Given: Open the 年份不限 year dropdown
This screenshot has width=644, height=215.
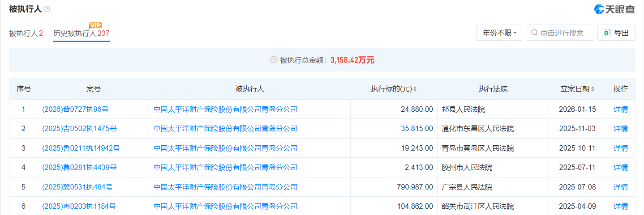Looking at the screenshot, I should [499, 33].
